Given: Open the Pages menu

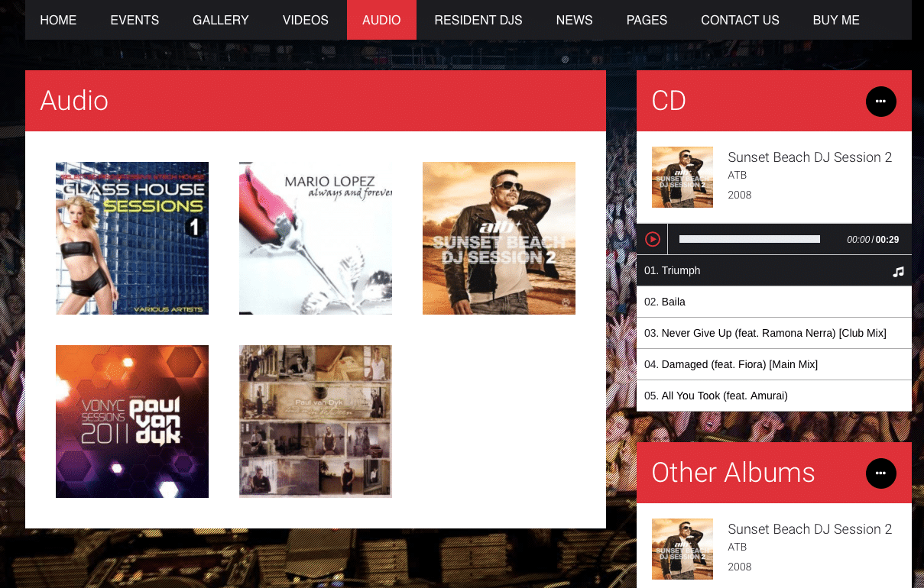Looking at the screenshot, I should (647, 20).
